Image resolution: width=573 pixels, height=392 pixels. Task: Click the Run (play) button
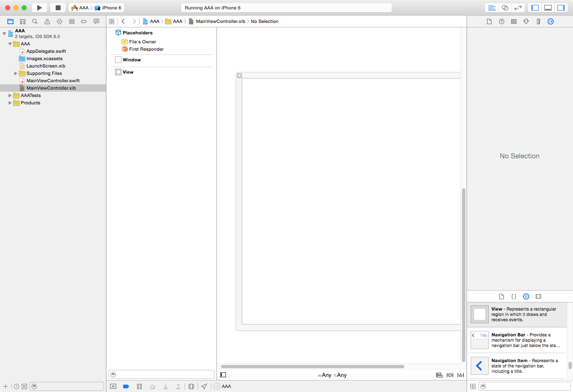[39, 8]
